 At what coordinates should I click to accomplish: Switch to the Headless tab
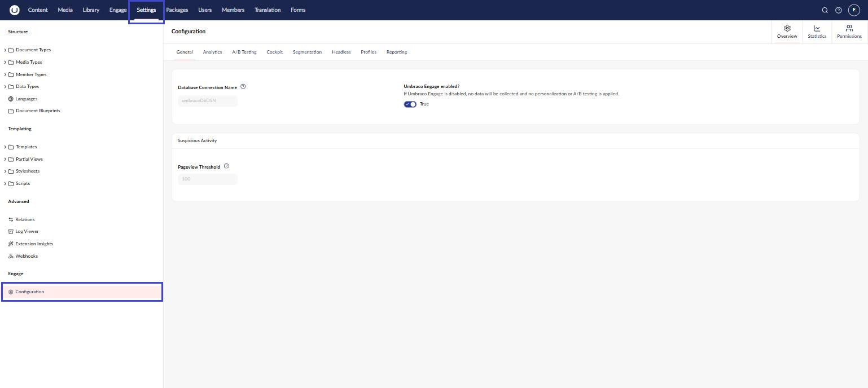(341, 52)
